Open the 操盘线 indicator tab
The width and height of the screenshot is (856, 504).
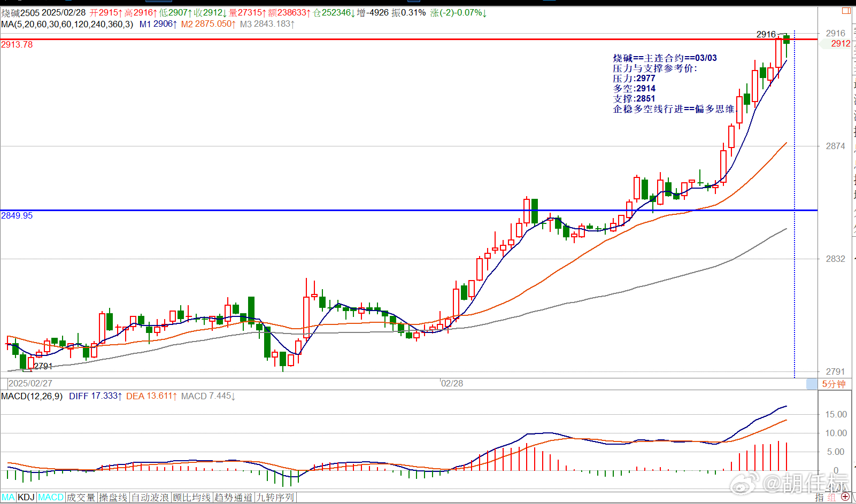click(113, 498)
